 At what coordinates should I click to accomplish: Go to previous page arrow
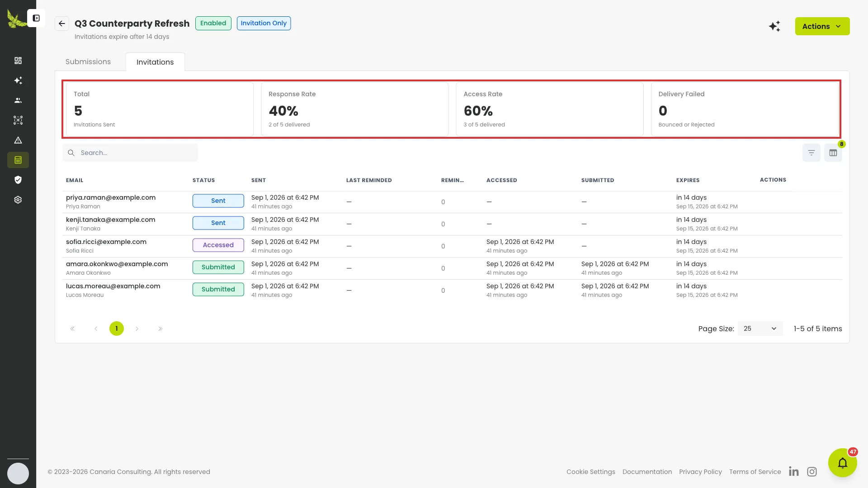pos(96,328)
